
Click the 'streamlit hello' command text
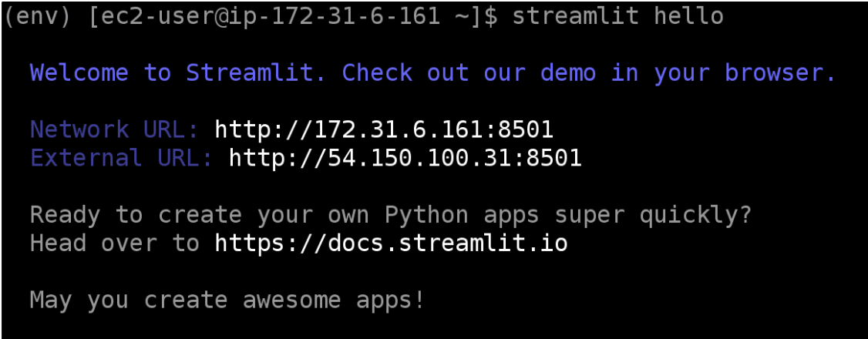click(x=617, y=17)
